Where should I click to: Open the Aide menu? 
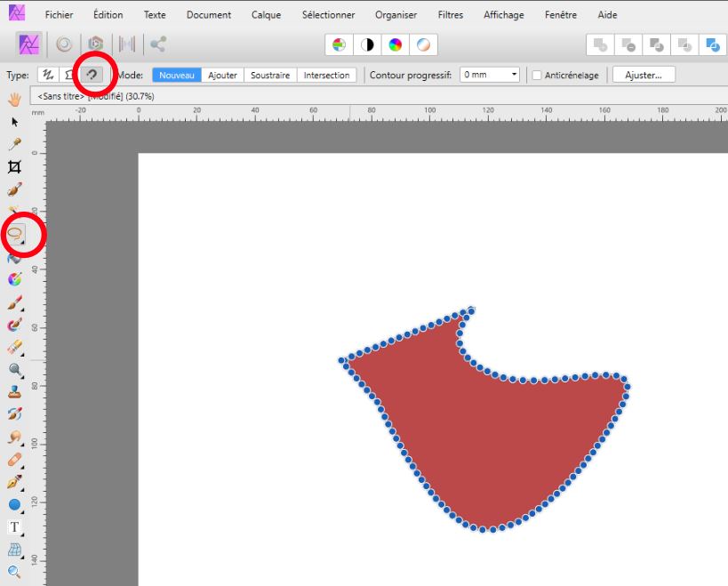607,15
